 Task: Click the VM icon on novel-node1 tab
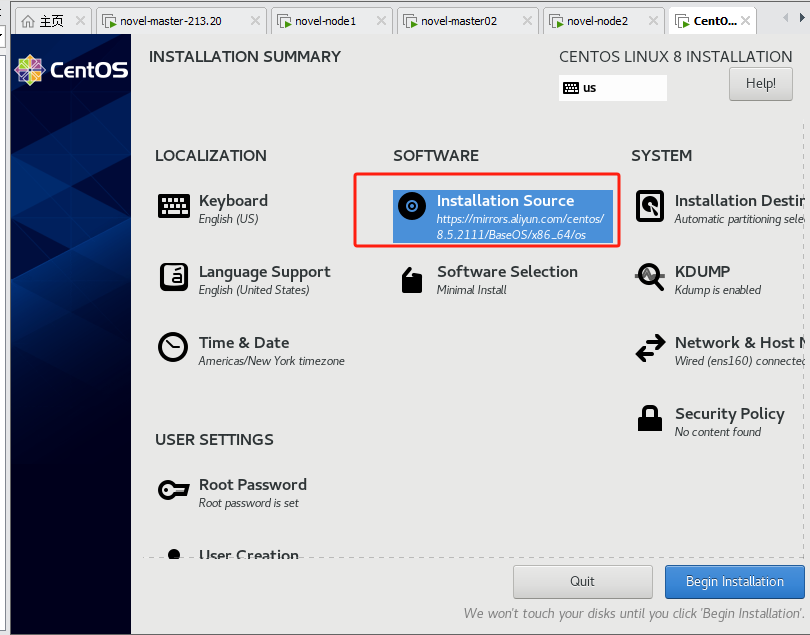click(x=284, y=21)
